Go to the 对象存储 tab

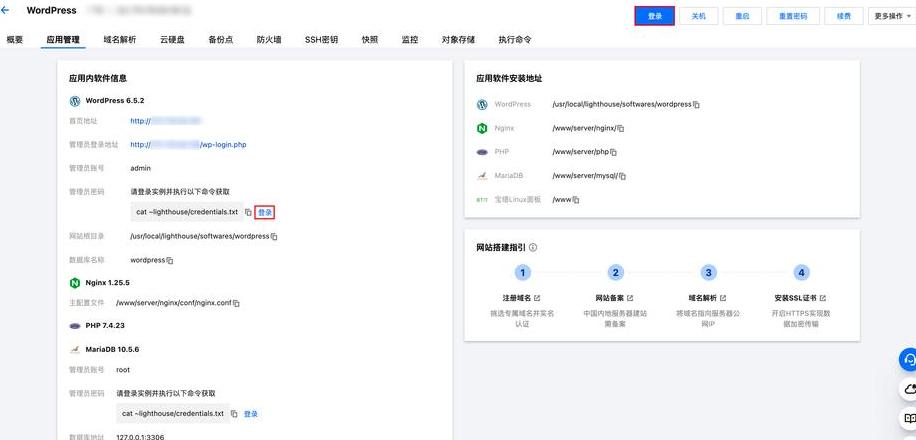[x=459, y=40]
